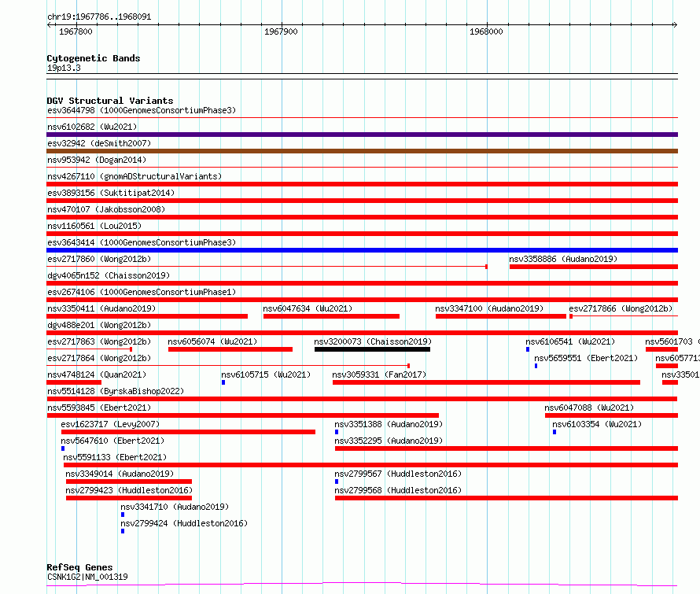
Task: Click the black nsv3200073 Chaisson2019 bar
Action: point(372,349)
